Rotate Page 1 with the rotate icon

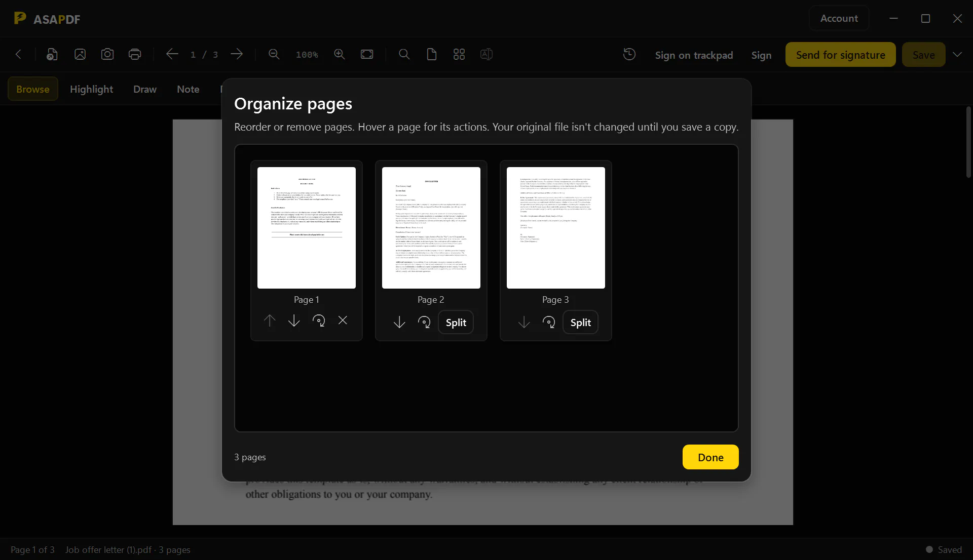[319, 321]
